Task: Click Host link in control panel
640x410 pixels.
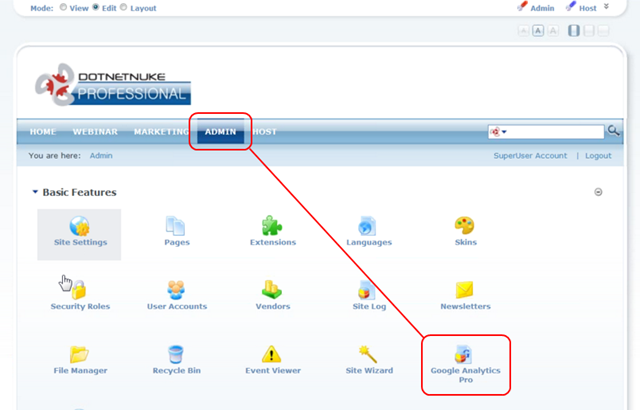Action: tap(588, 8)
